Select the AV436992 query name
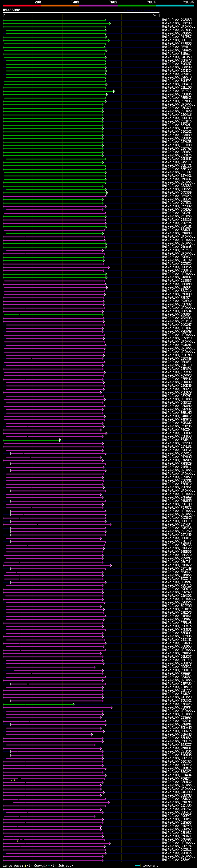The height and width of the screenshot is (868, 197). tap(11, 10)
